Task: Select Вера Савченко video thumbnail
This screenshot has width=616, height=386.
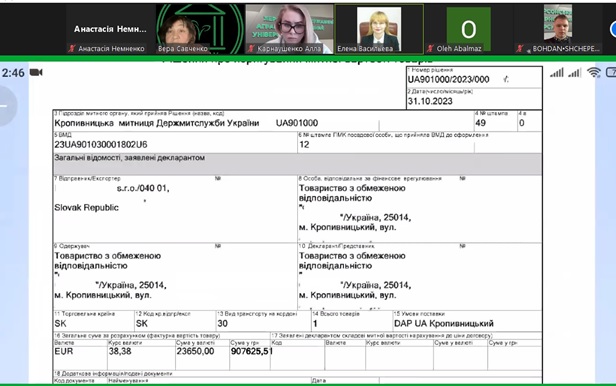Action: tap(200, 29)
